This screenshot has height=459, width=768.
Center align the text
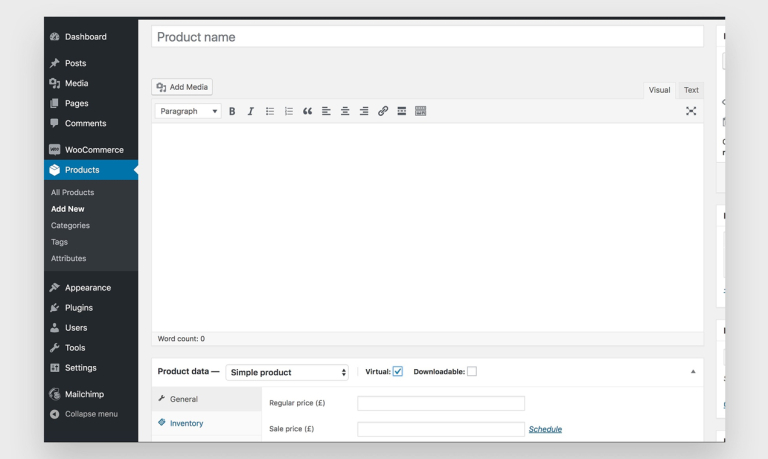point(345,111)
